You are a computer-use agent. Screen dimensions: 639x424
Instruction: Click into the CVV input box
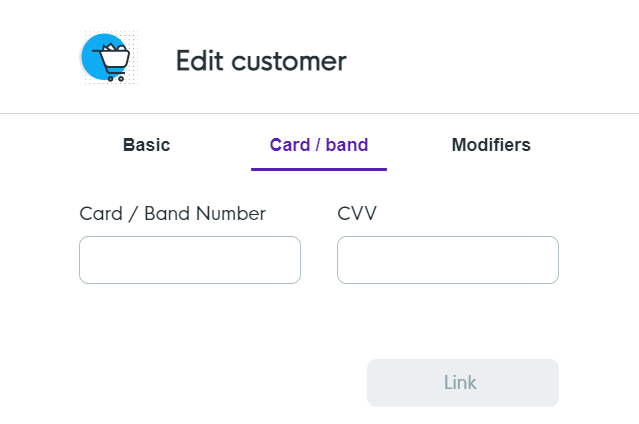448,260
